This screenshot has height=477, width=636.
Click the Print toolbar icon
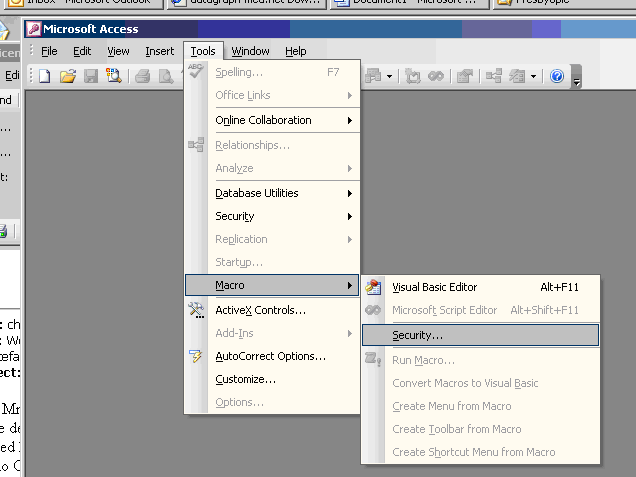[x=142, y=76]
